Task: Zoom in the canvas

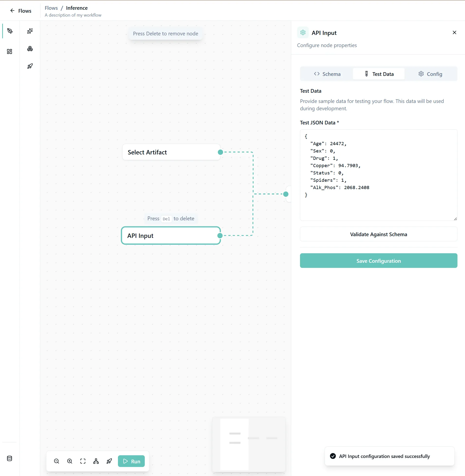Action: click(70, 461)
